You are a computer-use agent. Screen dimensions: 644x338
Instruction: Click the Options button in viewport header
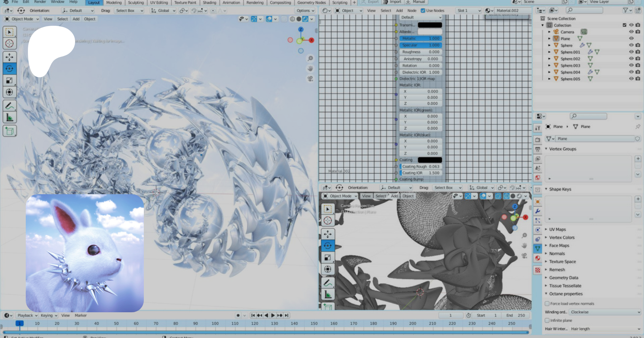click(x=305, y=11)
